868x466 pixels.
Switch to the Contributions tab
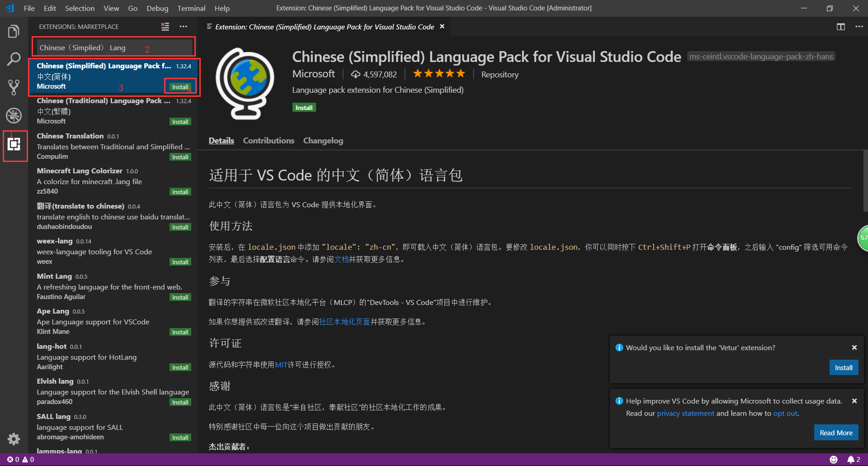[x=269, y=141]
